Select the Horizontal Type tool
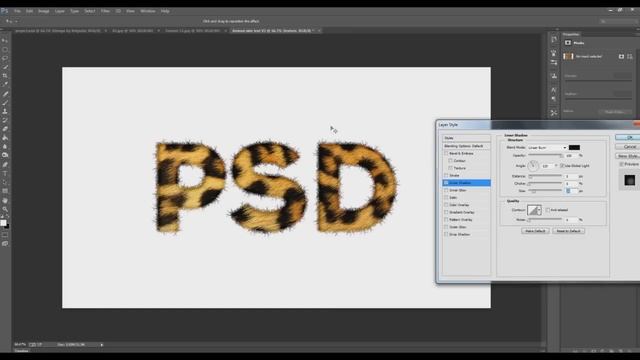 (x=5, y=173)
